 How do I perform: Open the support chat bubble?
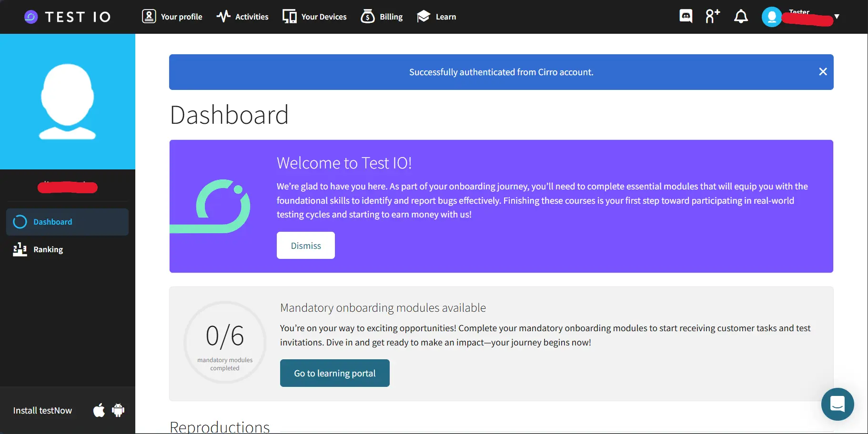(x=838, y=404)
